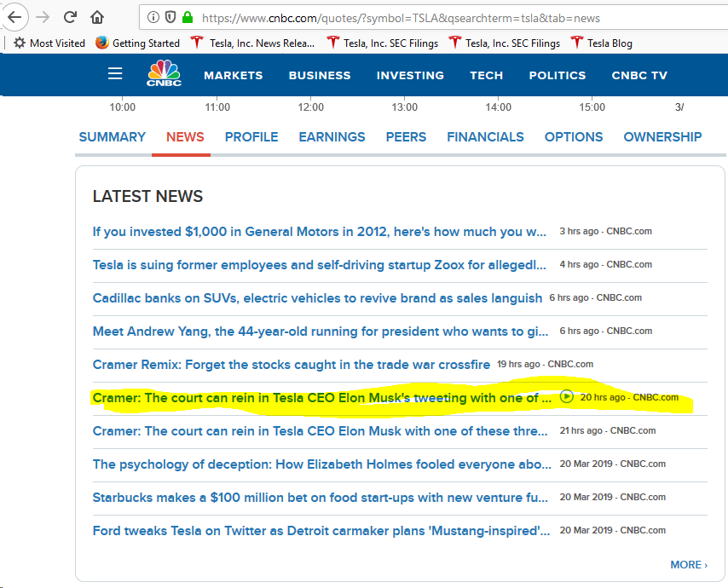Open the first Tesla, Inc. SEC Filings bookmark

click(382, 43)
